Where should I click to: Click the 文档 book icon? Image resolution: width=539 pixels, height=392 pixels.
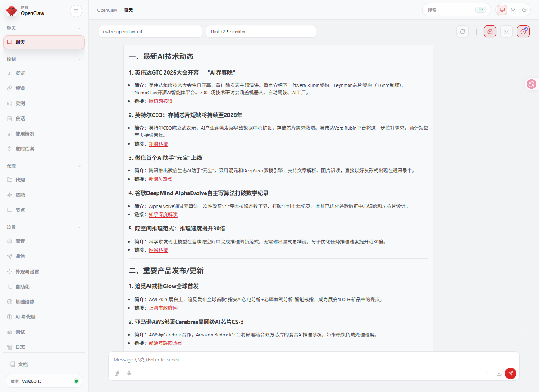pos(12,364)
